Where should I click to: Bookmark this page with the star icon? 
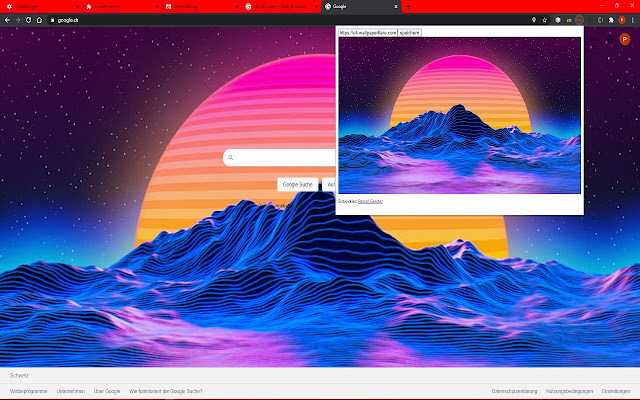(x=544, y=20)
